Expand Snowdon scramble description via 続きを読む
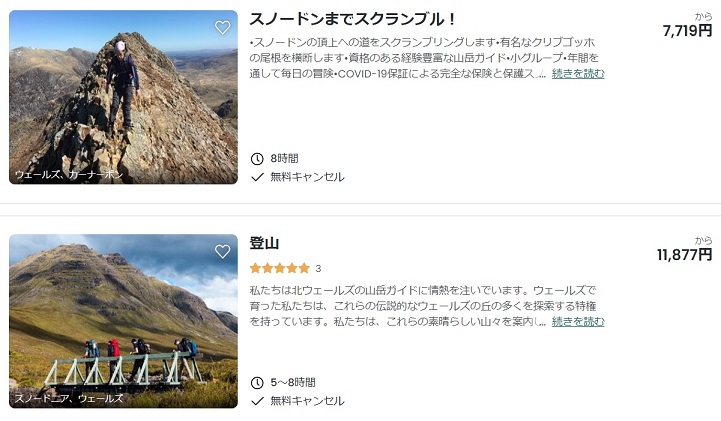This screenshot has width=721, height=421. pyautogui.click(x=578, y=74)
